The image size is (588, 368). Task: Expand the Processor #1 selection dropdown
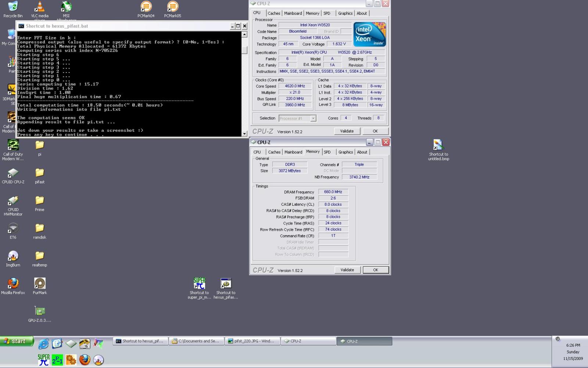313,118
